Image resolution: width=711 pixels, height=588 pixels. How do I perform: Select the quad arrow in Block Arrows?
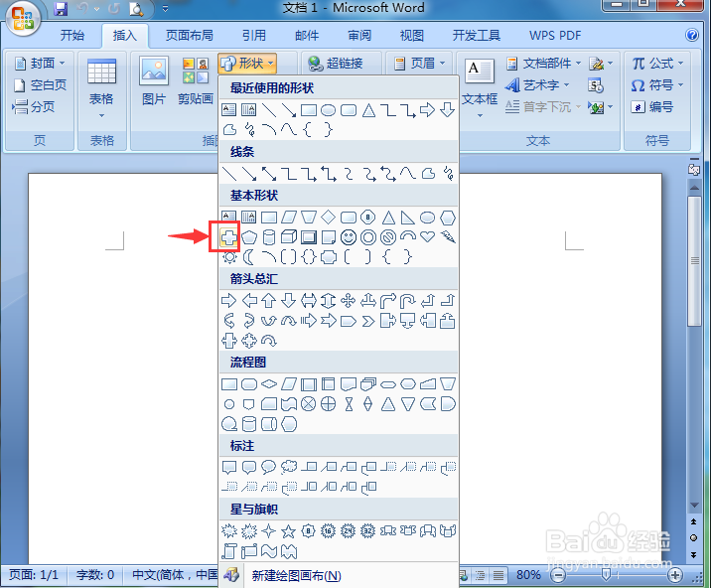tap(349, 300)
